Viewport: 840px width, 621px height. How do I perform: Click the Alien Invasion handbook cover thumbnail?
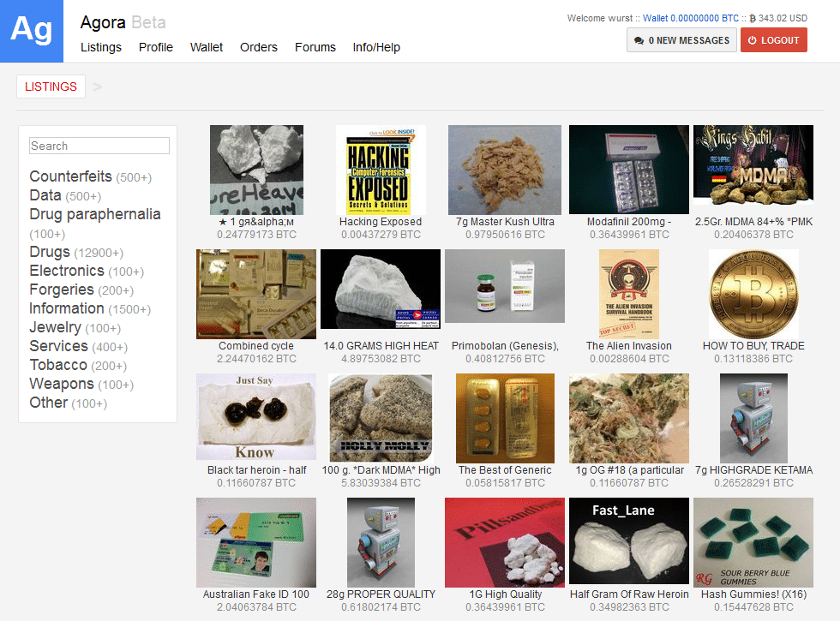[629, 294]
